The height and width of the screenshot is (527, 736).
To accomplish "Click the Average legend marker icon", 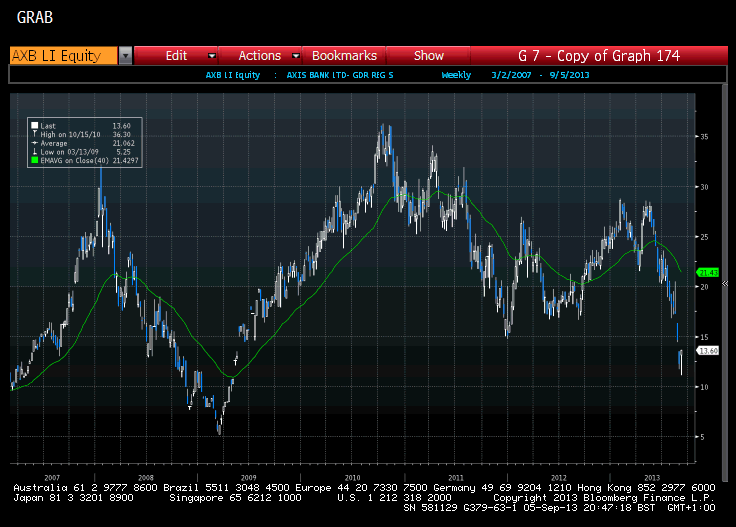I will (x=34, y=143).
